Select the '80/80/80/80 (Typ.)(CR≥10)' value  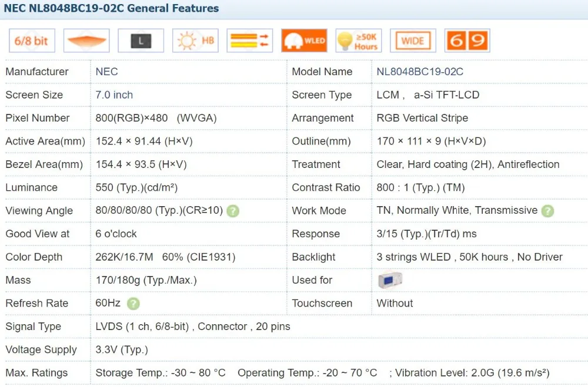pos(159,211)
